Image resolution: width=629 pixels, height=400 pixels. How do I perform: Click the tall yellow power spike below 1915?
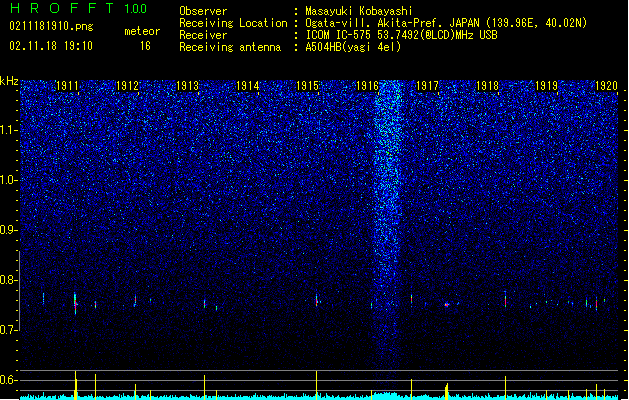coord(317,384)
